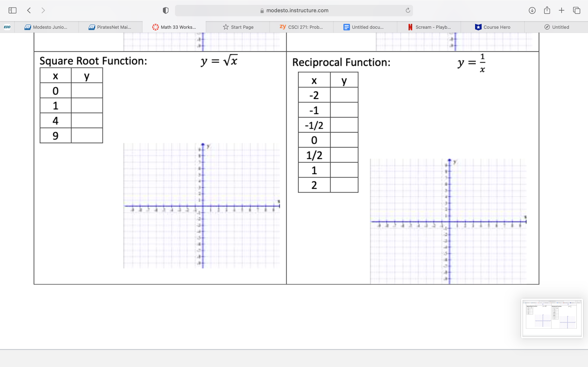Switch to the PiratesNet Mai... tab

tap(110, 27)
